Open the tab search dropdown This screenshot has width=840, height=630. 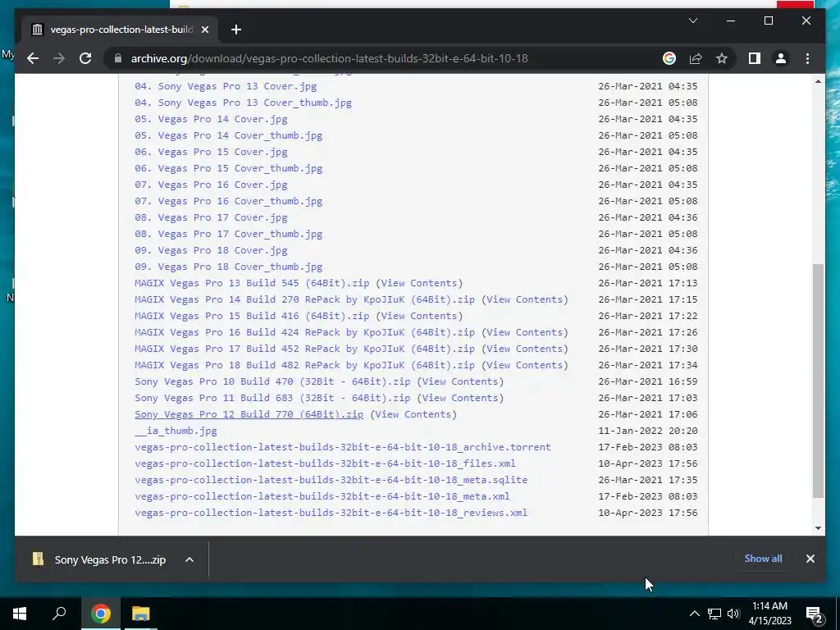point(692,21)
